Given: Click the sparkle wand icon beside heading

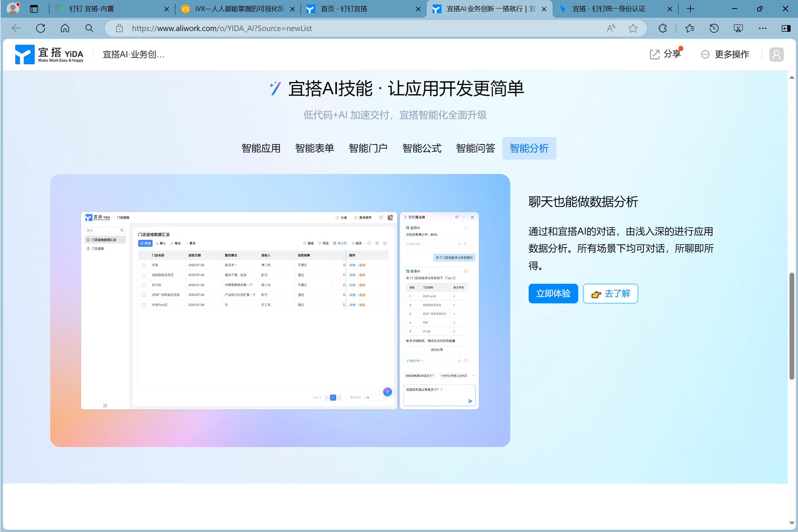Looking at the screenshot, I should pos(275,88).
